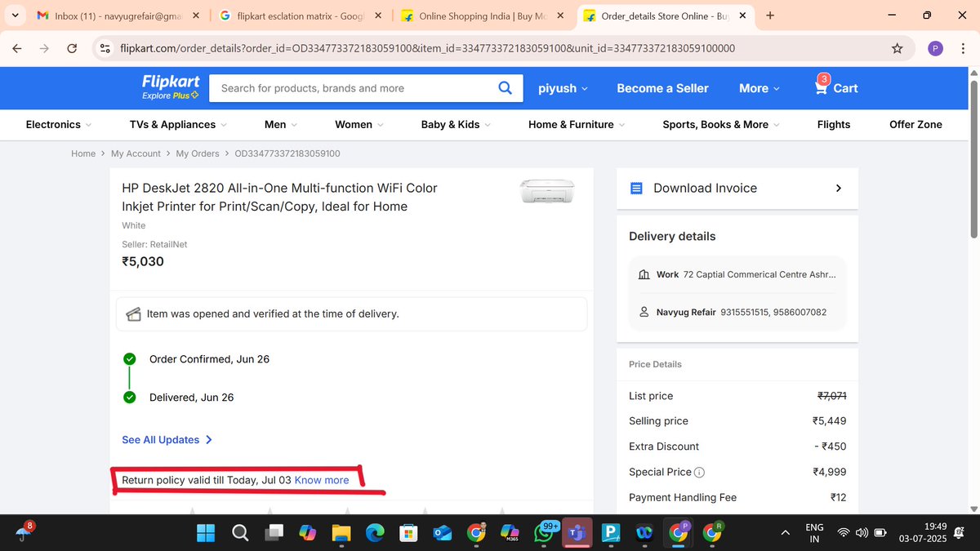Open the HP DeskJet 2820 product title
This screenshot has height=551, width=980.
tap(279, 197)
